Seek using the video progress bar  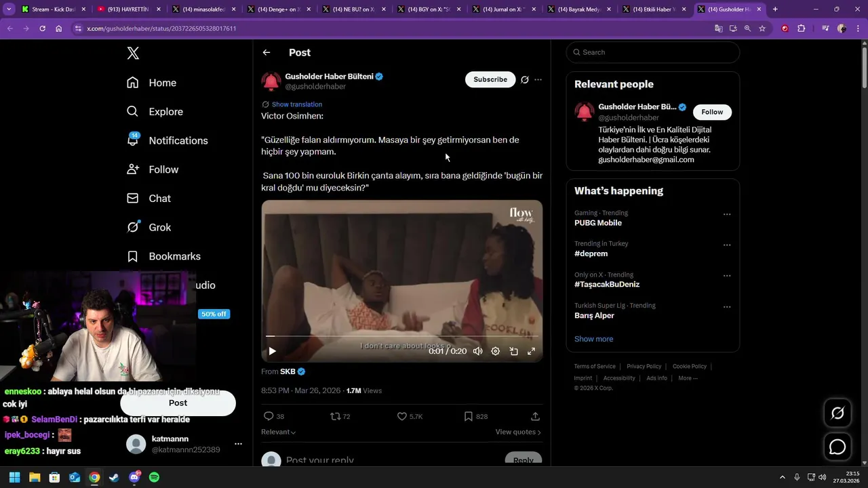[401, 336]
